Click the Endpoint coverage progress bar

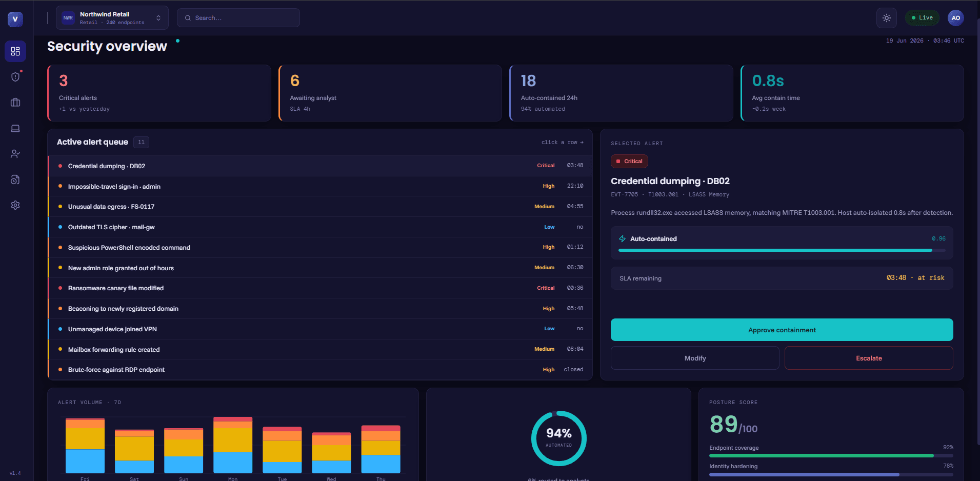(x=831, y=455)
